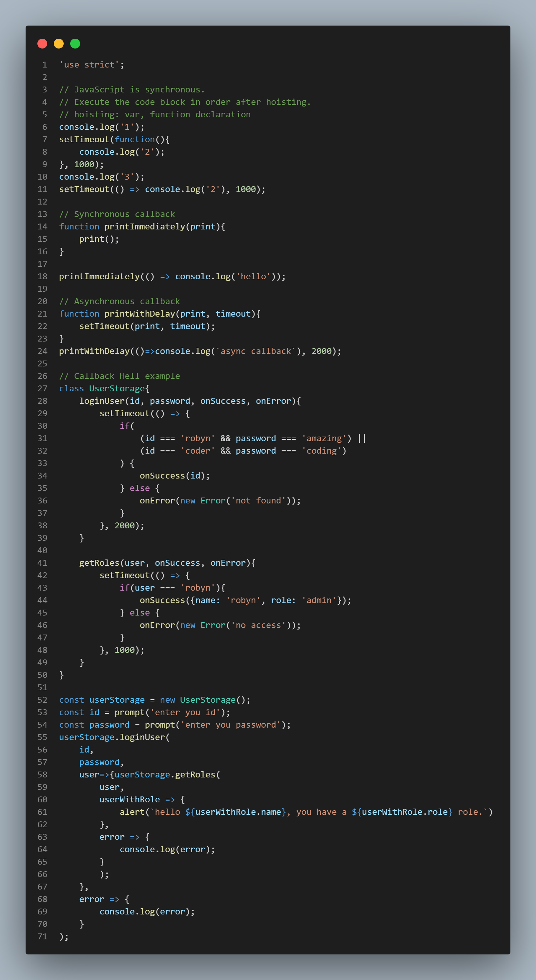Click "userStorage.loginUser(" on line 55
Image resolution: width=536 pixels, height=980 pixels.
tap(114, 737)
